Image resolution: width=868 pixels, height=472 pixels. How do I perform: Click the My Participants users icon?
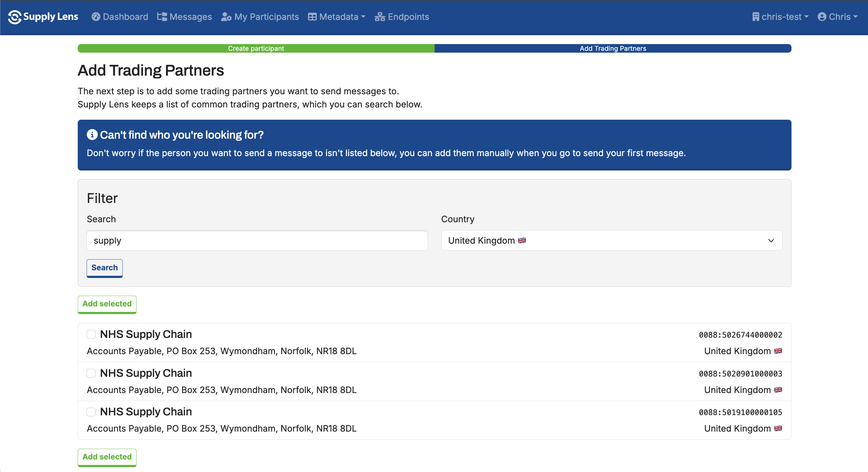[226, 17]
